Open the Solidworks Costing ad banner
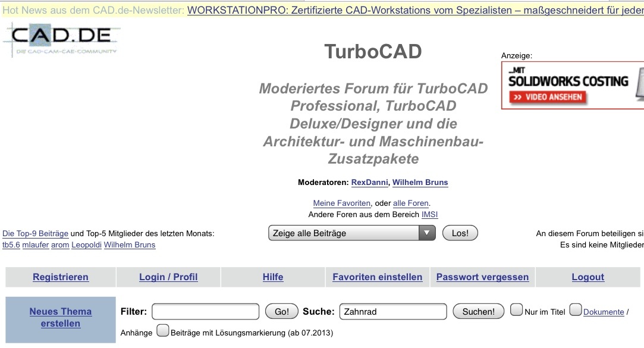Screen dimensions: 644x348 573,86
